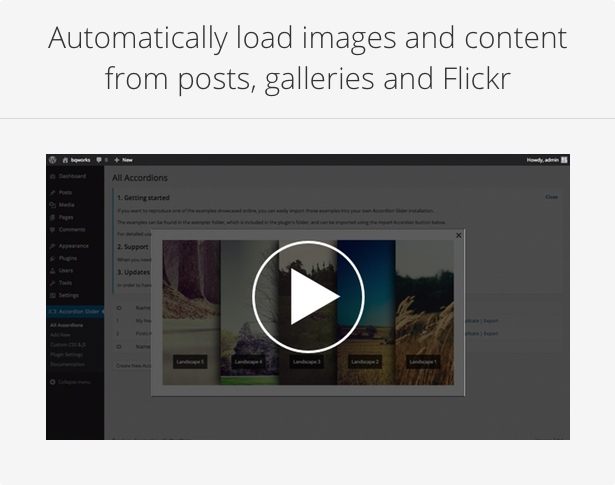Viewport: 615px width, 485px height.
Task: Click the Landscape 1 accordion panel label
Action: tap(423, 361)
